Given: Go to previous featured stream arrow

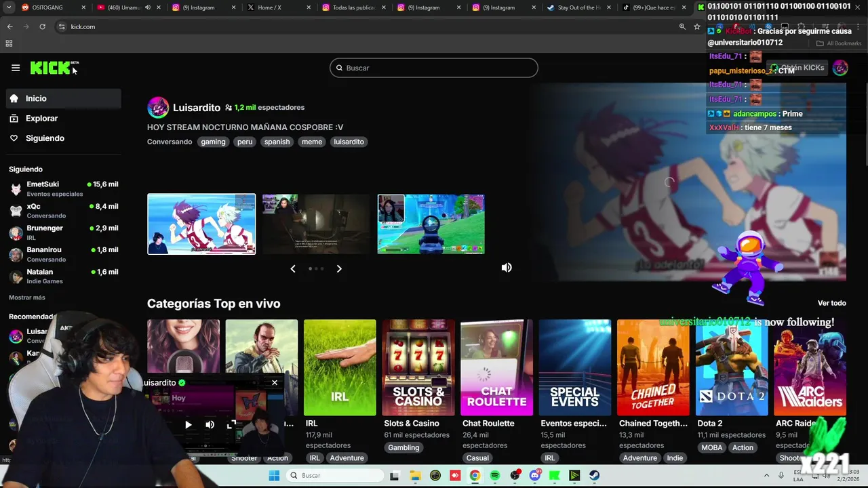Looking at the screenshot, I should [293, 268].
